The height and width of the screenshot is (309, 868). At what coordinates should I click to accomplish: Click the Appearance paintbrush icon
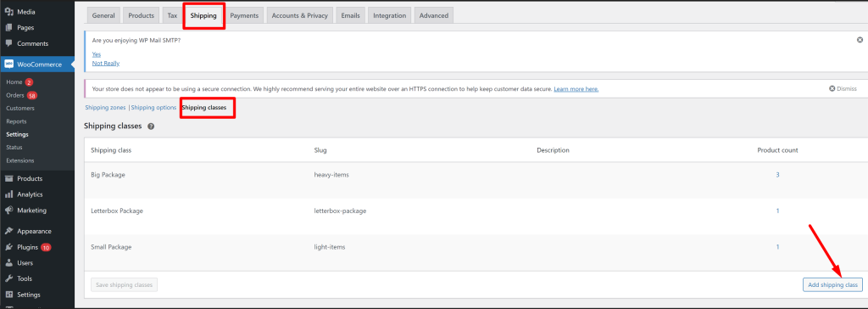point(9,232)
